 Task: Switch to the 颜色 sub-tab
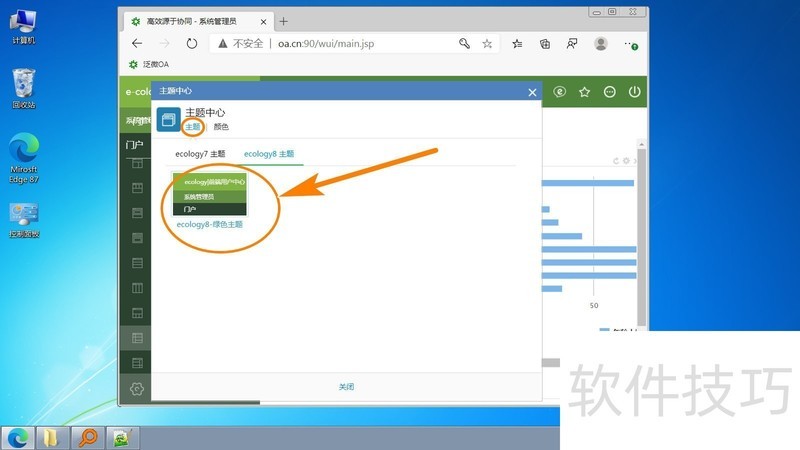pos(221,127)
